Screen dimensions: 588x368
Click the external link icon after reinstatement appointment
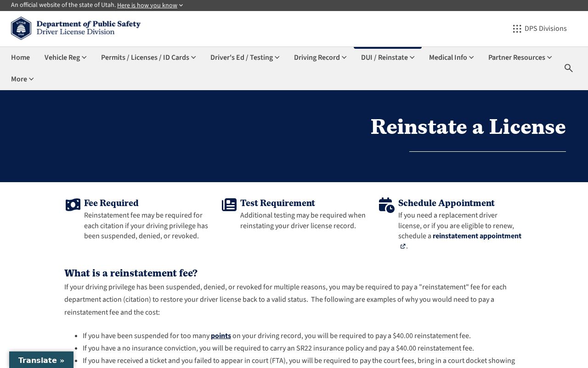tap(403, 246)
